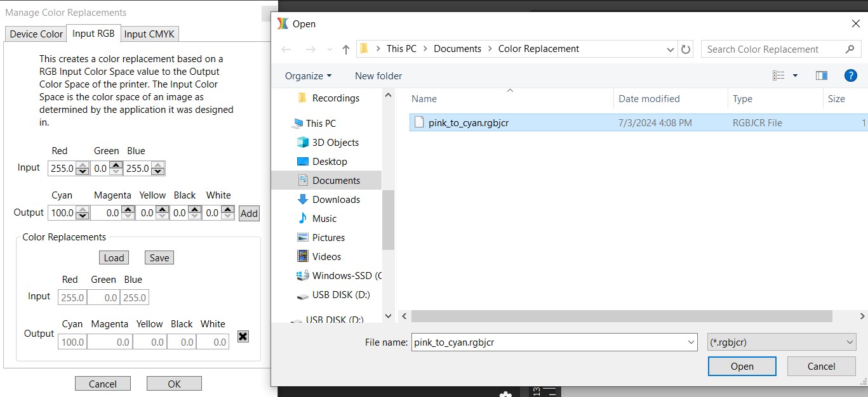Click the Back navigation arrow
868x397 pixels.
(x=286, y=49)
